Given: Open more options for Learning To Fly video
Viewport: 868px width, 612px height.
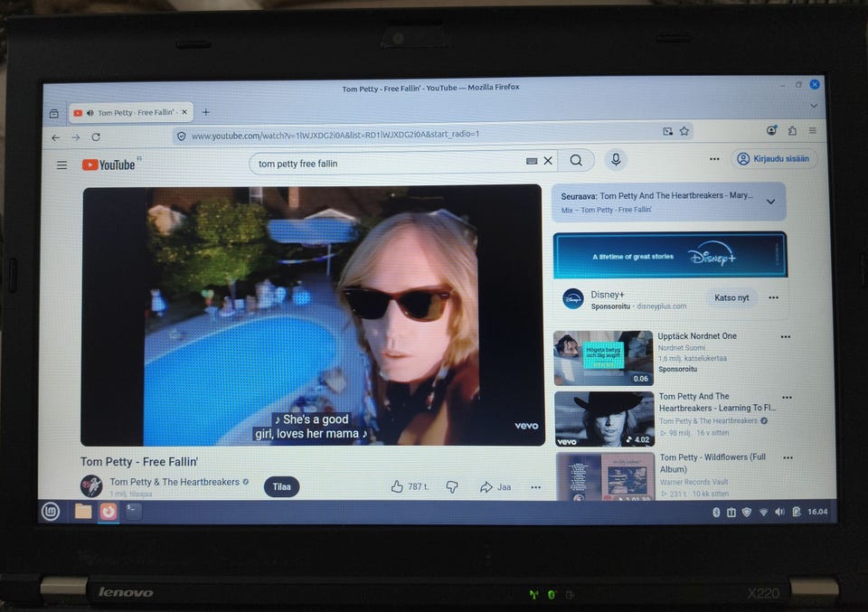Looking at the screenshot, I should point(787,397).
